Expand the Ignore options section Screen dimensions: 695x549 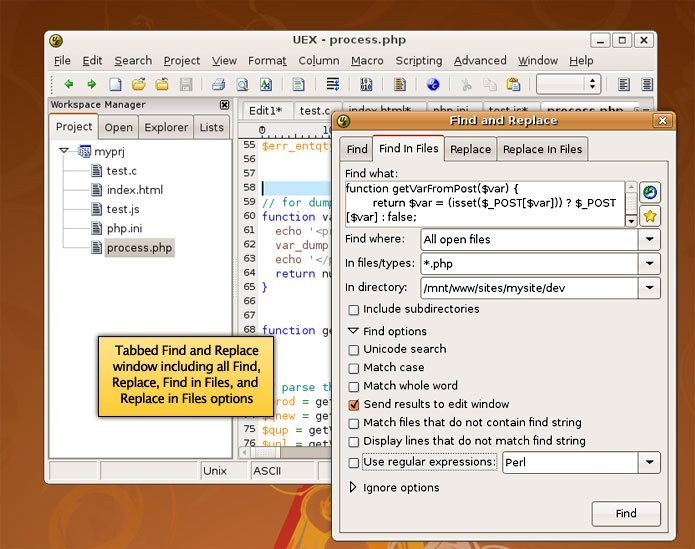click(353, 488)
